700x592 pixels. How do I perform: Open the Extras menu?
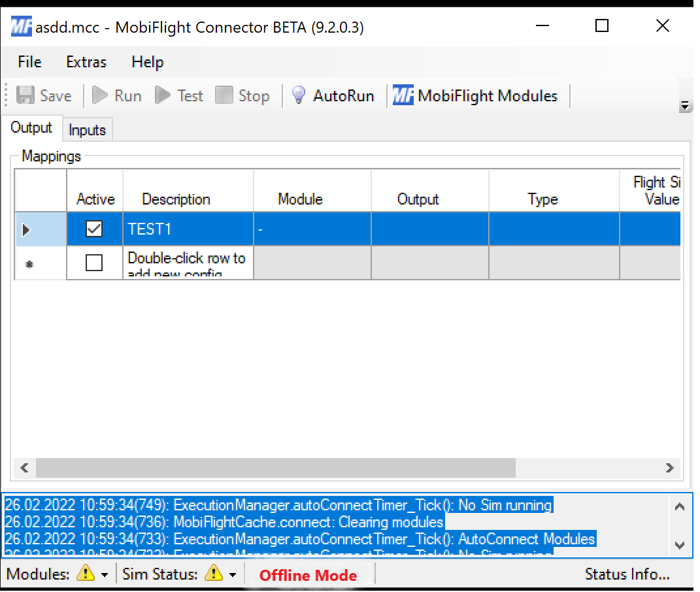(86, 62)
